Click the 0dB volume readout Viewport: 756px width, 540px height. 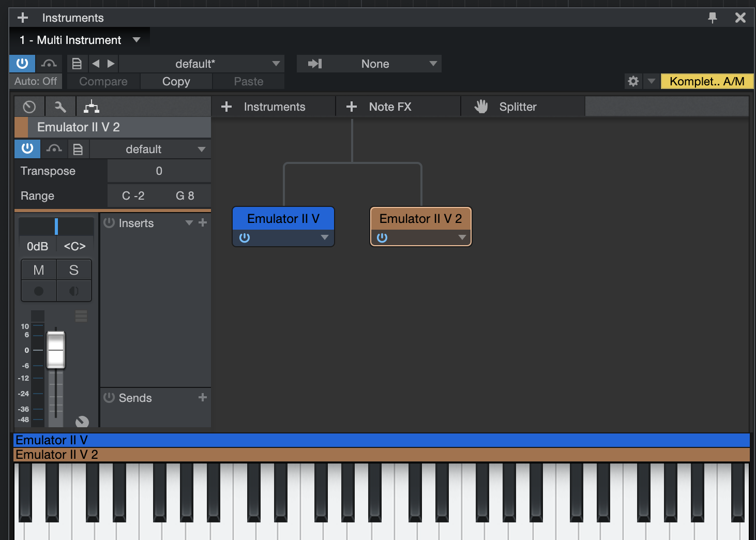(x=37, y=246)
